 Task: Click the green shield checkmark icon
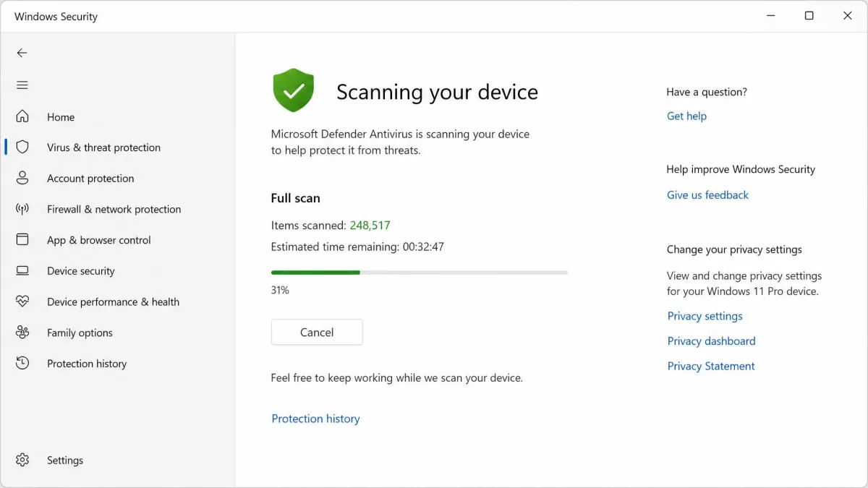[x=293, y=90]
